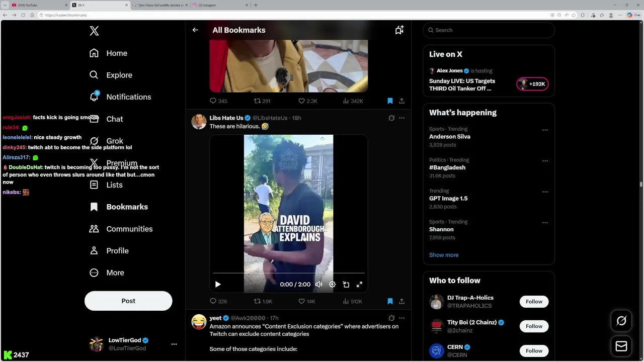Click Grok icon on Libs Hate Us post
The image size is (644, 362).
391,118
